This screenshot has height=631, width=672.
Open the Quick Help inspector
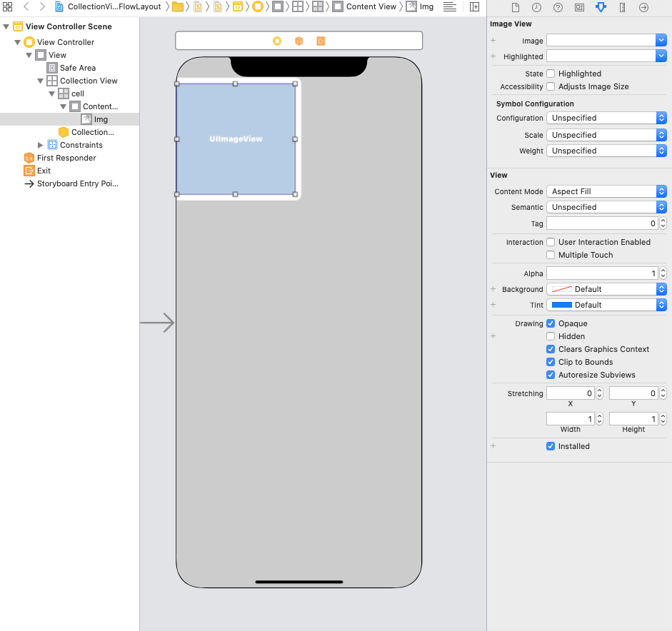(558, 7)
